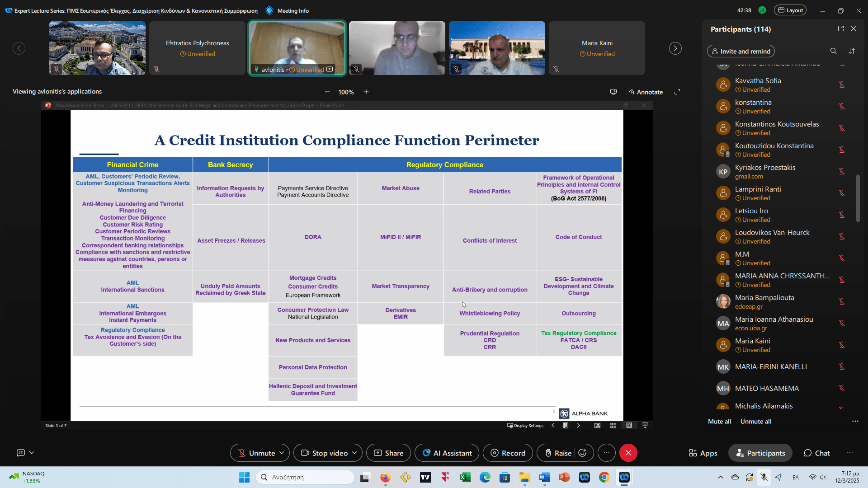Enter full screen for shared content
The image size is (868, 488).
point(677,92)
